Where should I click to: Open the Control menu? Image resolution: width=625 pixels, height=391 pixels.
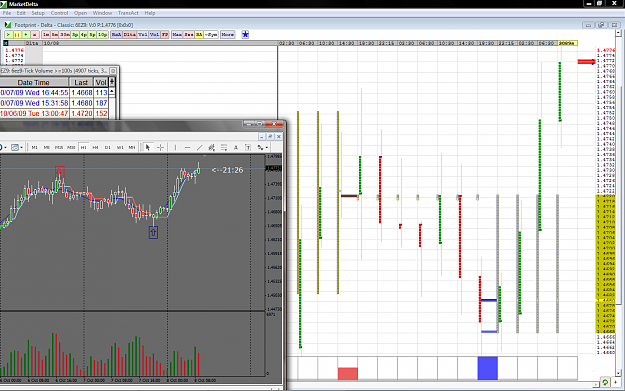point(59,13)
